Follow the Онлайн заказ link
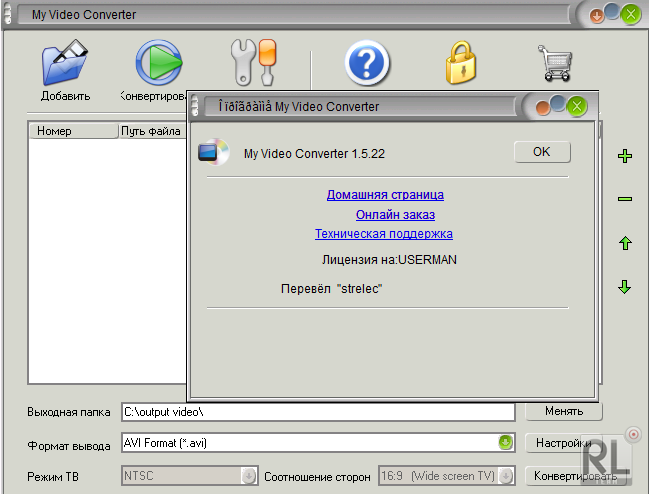 pyautogui.click(x=395, y=214)
